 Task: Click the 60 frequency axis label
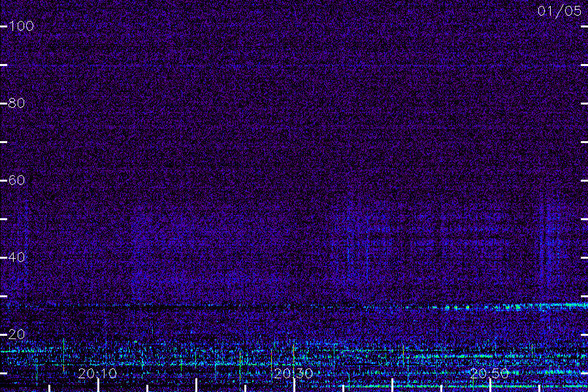click(x=16, y=180)
